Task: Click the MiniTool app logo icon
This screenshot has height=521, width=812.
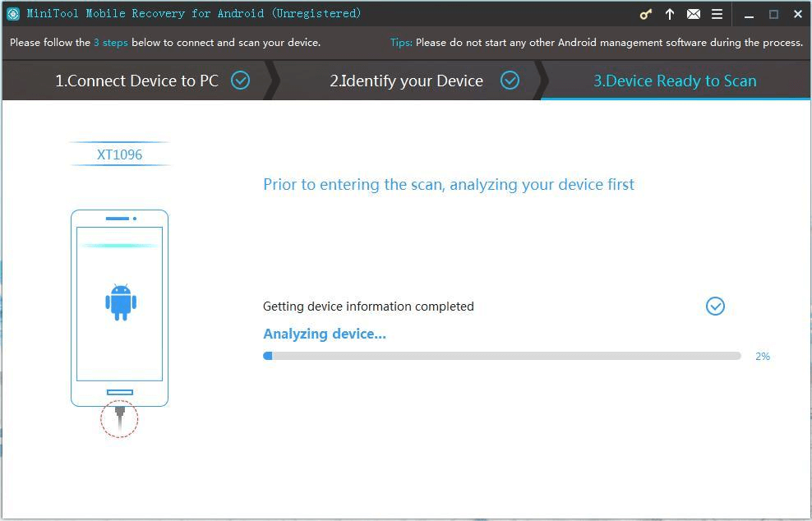Action: [13, 14]
